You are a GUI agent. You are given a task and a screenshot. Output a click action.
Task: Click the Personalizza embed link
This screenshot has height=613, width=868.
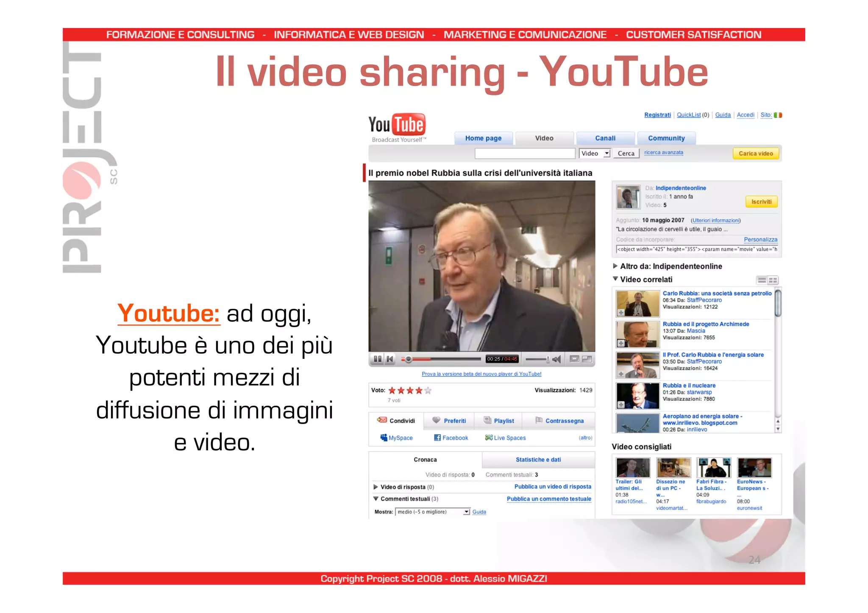pyautogui.click(x=760, y=239)
